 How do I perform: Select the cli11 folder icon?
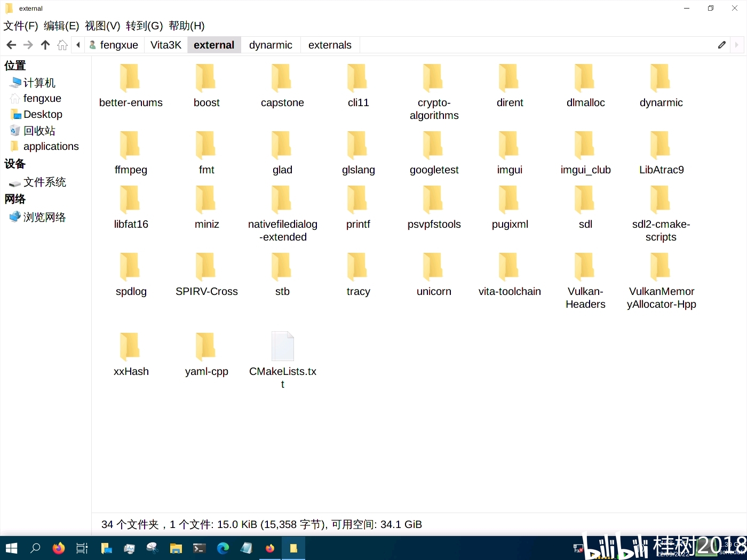357,78
